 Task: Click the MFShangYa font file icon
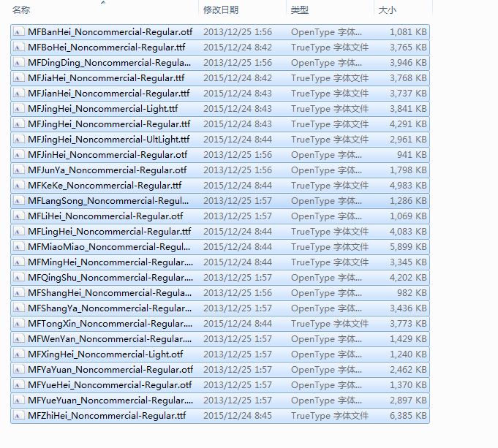[19, 308]
